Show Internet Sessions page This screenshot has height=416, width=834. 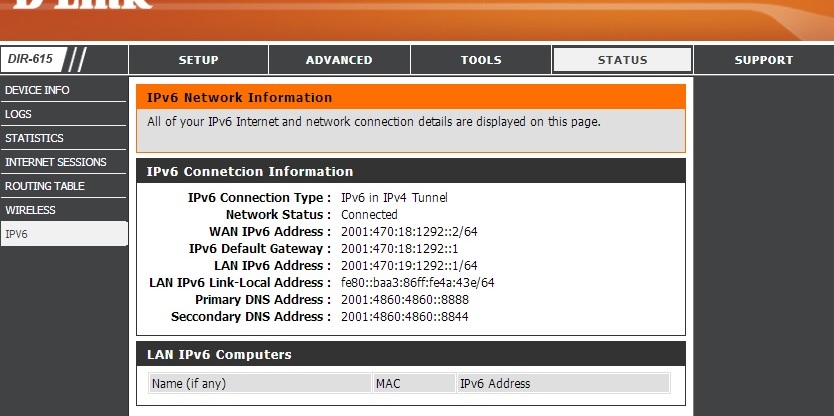(x=56, y=162)
